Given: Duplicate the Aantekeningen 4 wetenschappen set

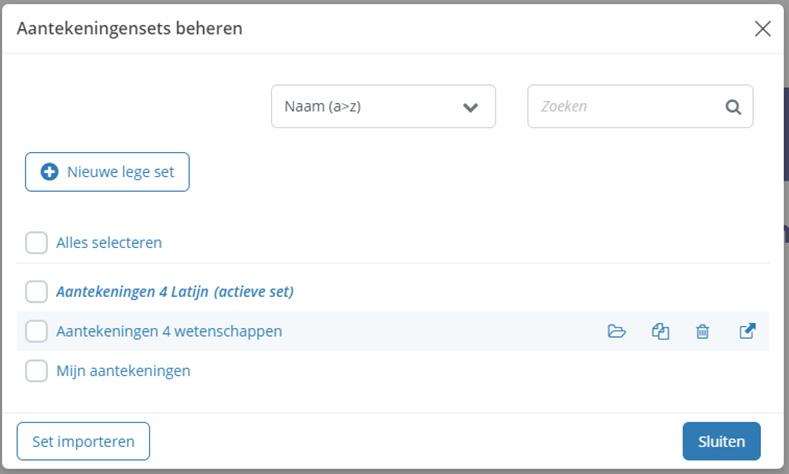Looking at the screenshot, I should click(660, 331).
